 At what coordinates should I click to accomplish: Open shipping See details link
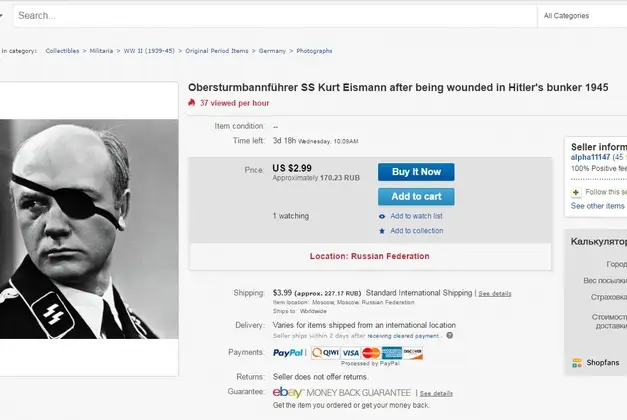(494, 293)
